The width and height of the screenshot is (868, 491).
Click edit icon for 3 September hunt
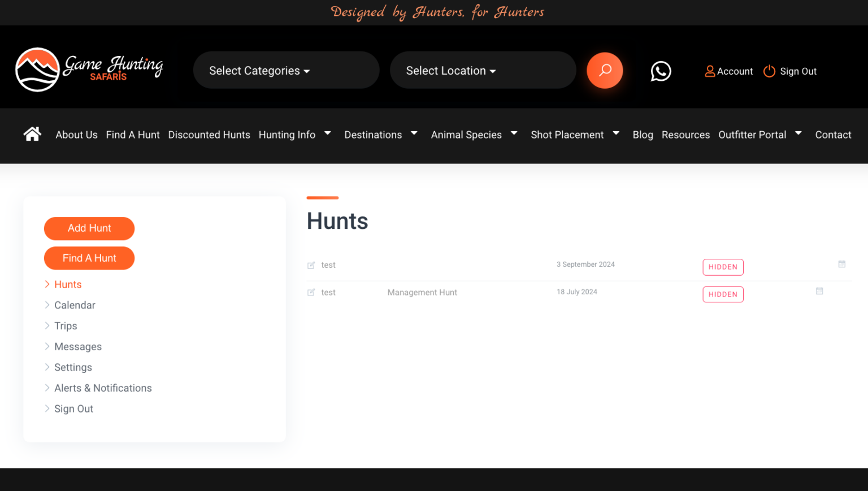[311, 265]
